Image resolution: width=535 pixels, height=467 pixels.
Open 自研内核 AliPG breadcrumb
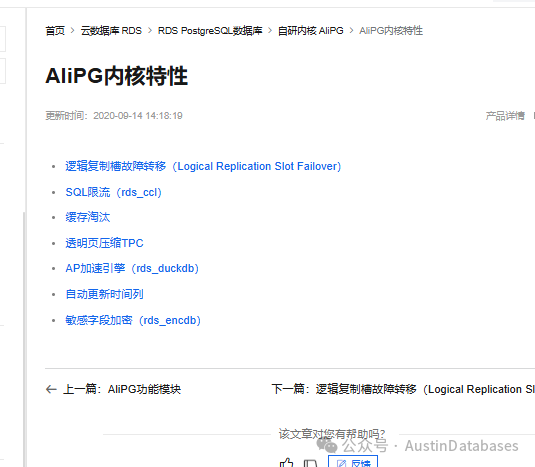[310, 31]
